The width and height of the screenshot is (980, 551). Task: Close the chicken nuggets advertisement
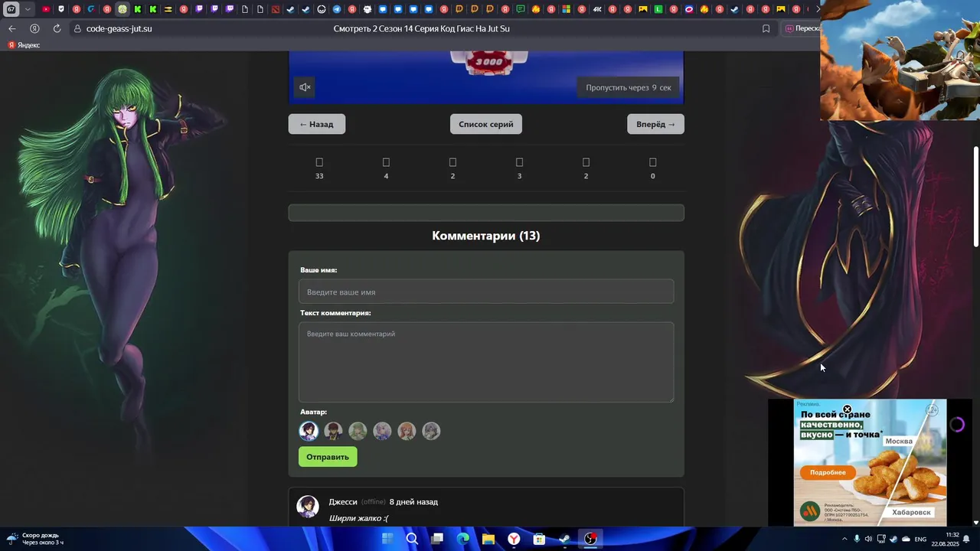click(847, 409)
